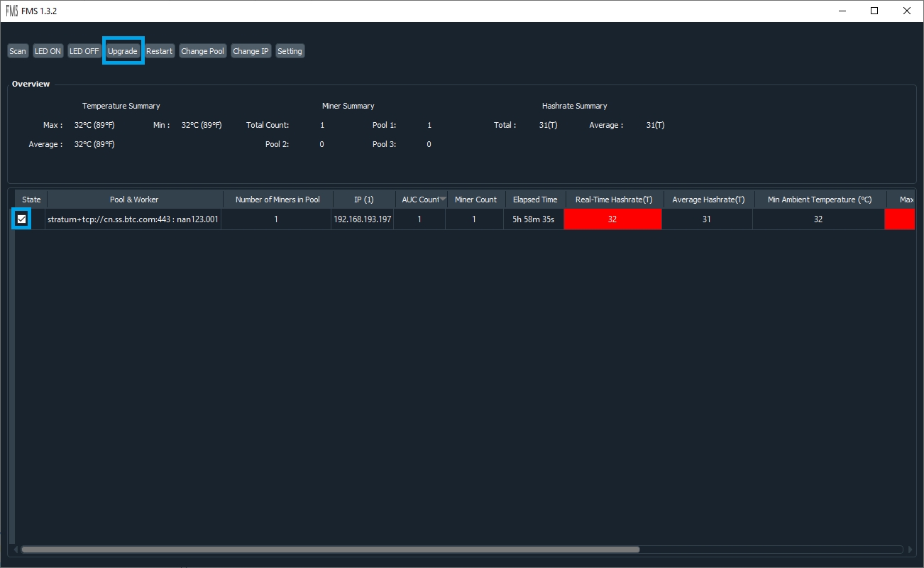
Task: Restart the selected miner
Action: pos(160,51)
